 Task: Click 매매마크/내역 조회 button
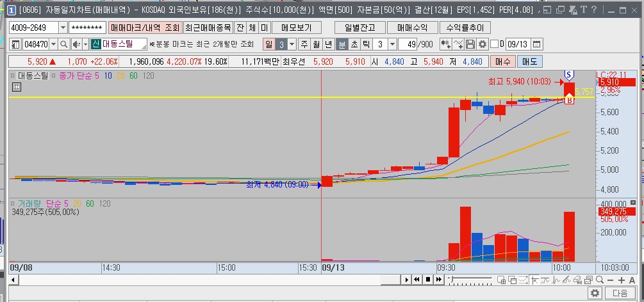(145, 28)
